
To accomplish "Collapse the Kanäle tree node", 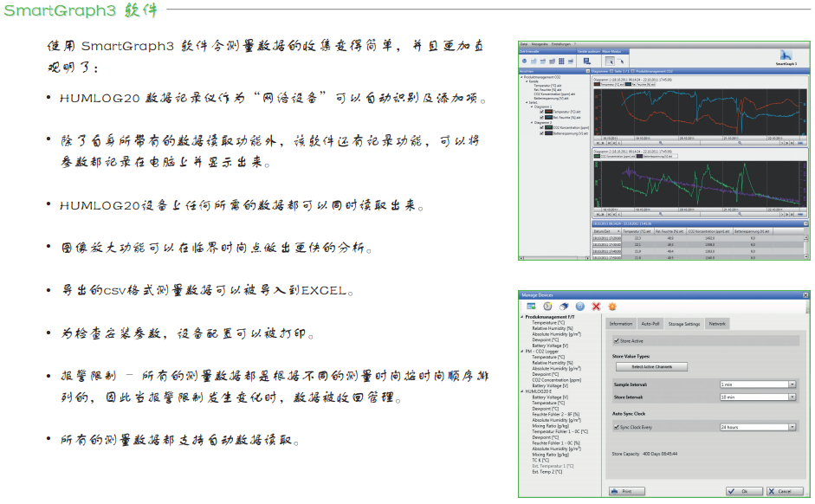I will 526,81.
